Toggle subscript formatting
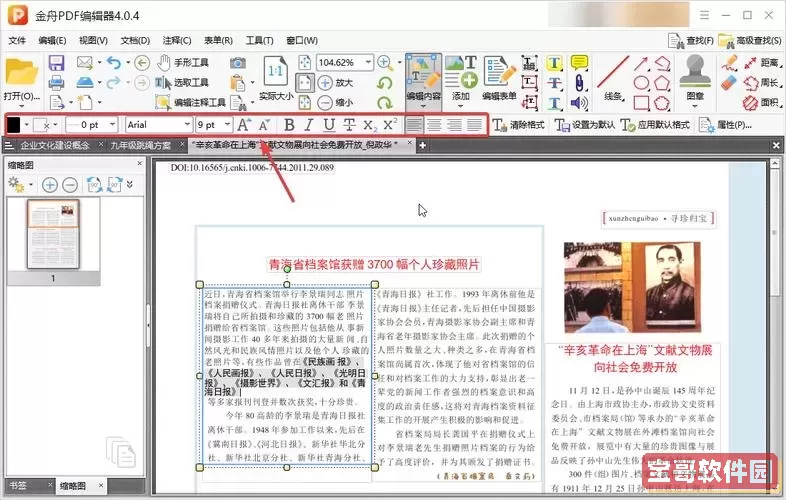 tap(370, 125)
